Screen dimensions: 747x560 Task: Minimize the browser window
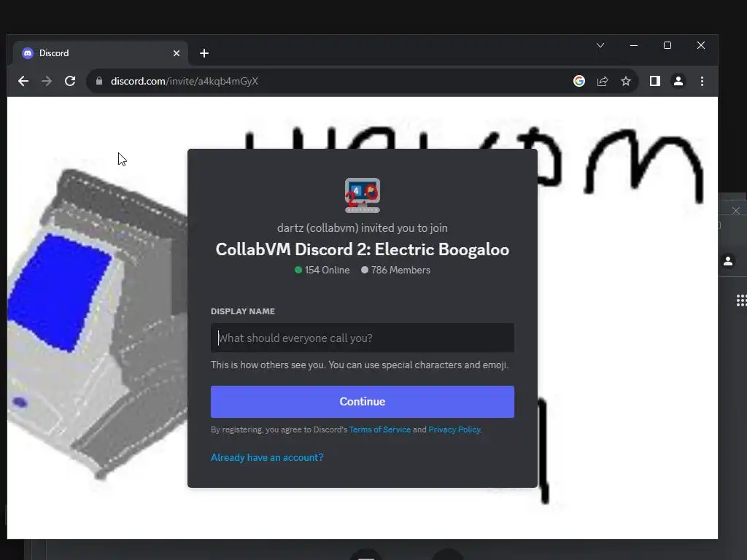point(634,45)
